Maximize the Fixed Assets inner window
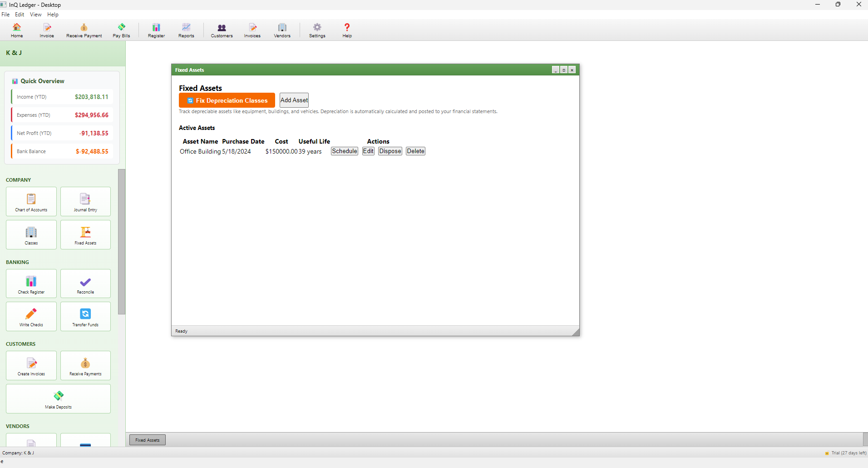The height and width of the screenshot is (468, 868). (564, 70)
